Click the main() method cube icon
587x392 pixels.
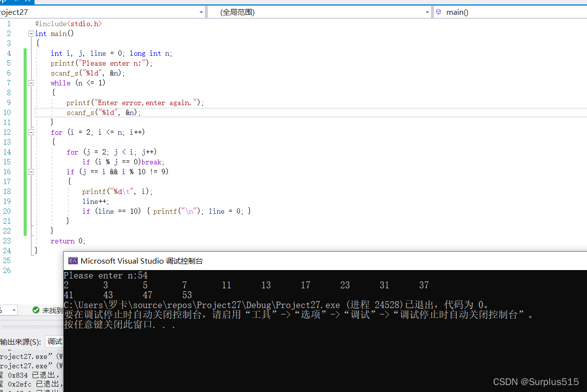[x=439, y=12]
